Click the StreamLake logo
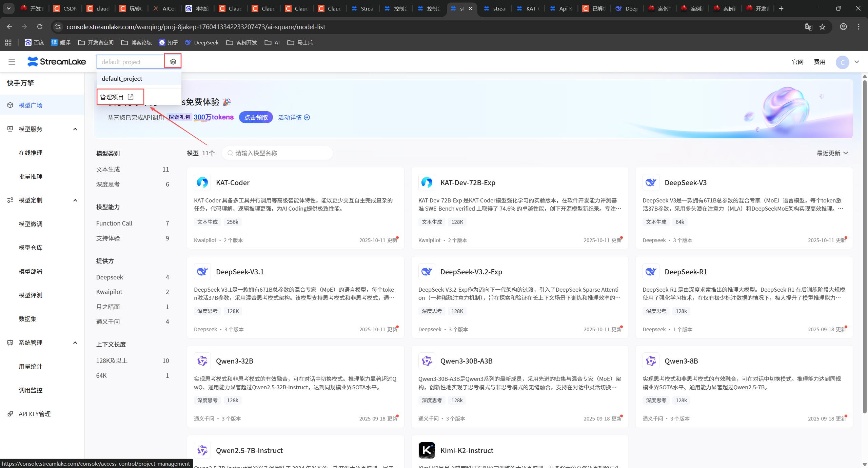The width and height of the screenshot is (868, 468). pyautogui.click(x=56, y=61)
